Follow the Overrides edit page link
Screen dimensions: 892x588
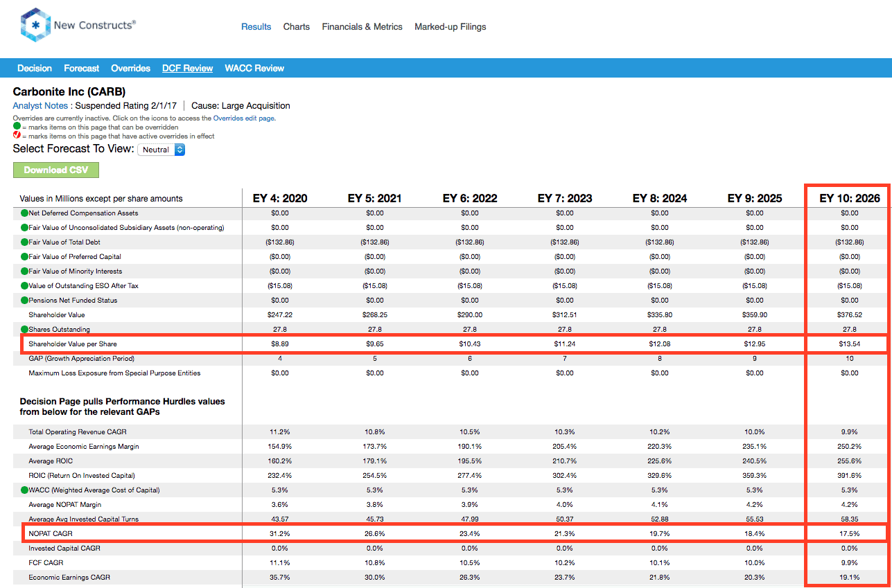click(243, 118)
